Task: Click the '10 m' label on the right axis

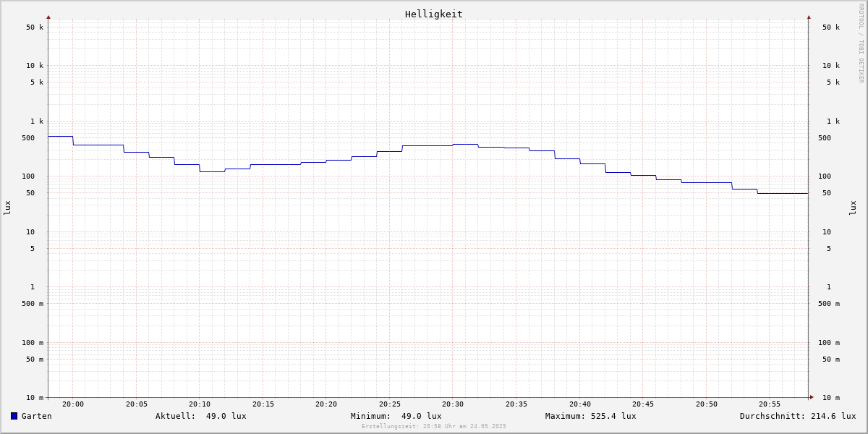Action: 831,398
